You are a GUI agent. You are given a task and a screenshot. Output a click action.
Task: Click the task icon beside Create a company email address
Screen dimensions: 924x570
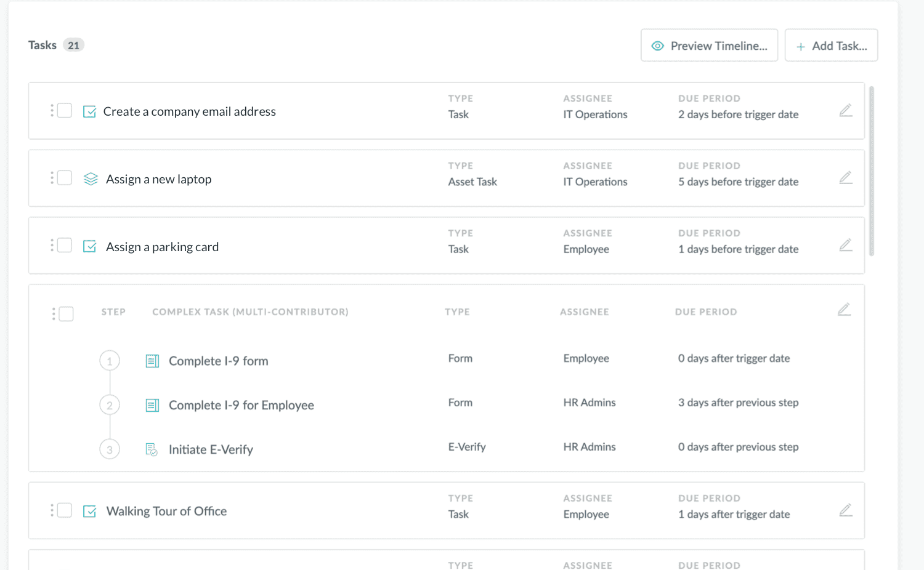(x=89, y=111)
